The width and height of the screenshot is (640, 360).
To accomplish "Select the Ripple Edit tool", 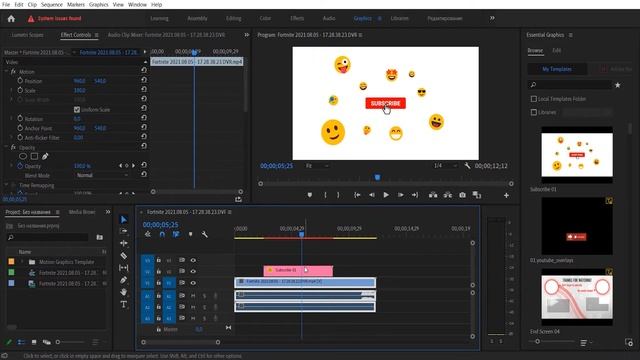I will 124,243.
